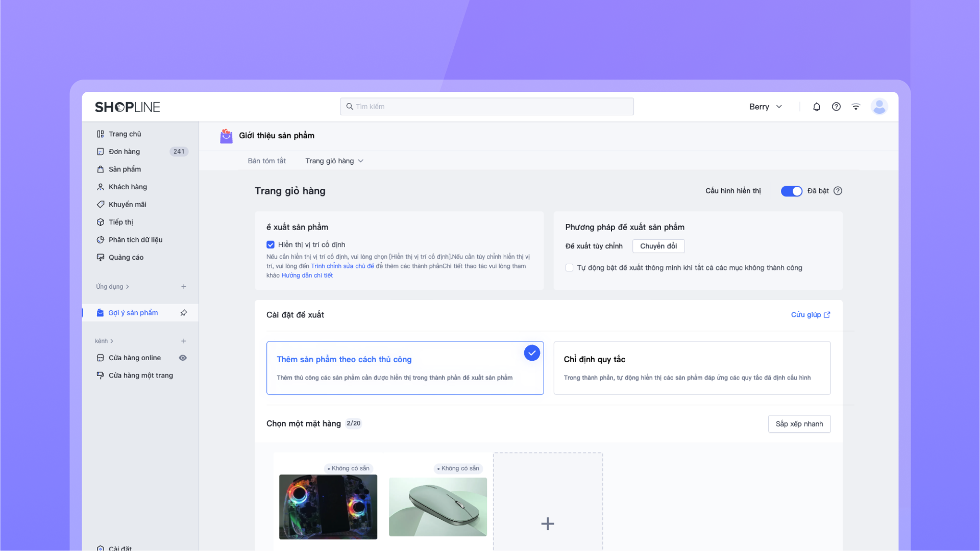Image resolution: width=980 pixels, height=551 pixels.
Task: Open Đơn hàng in the sidebar
Action: tap(124, 152)
